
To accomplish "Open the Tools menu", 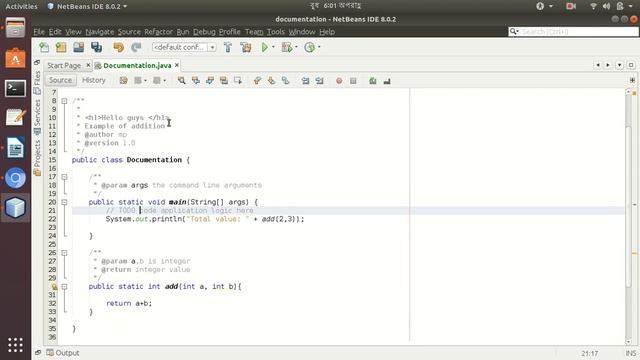I will click(276, 32).
